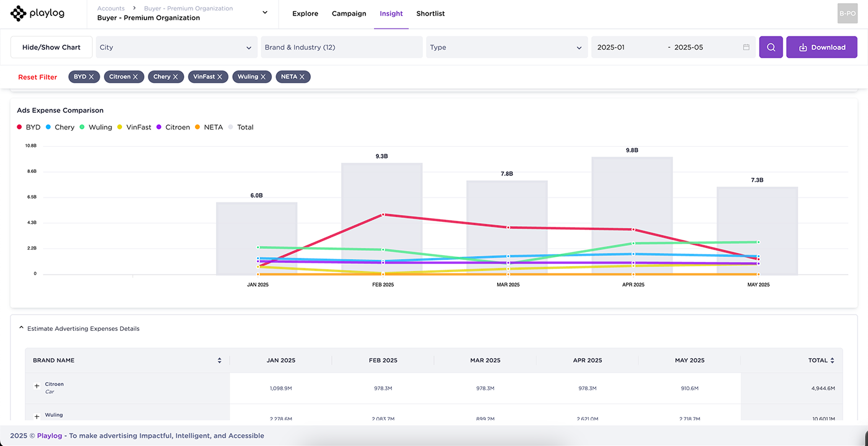The height and width of the screenshot is (446, 868).
Task: Sort table by Brand Name column
Action: point(219,361)
